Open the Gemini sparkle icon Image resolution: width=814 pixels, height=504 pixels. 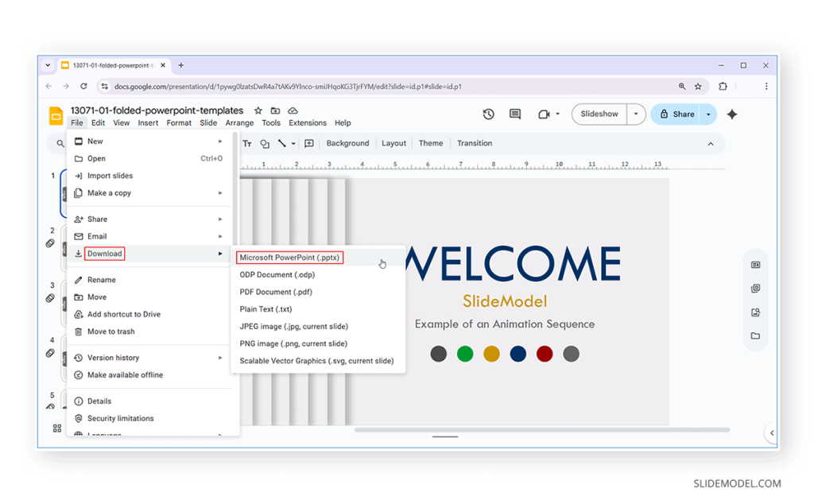(732, 114)
